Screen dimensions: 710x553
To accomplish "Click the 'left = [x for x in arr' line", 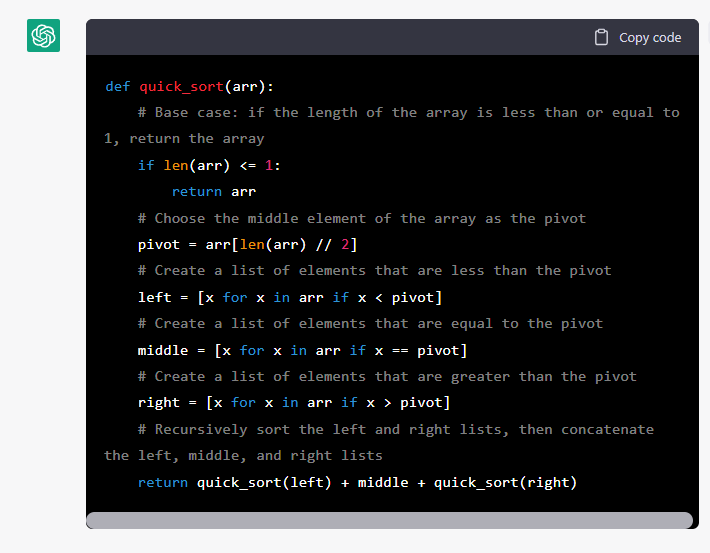I will (290, 297).
